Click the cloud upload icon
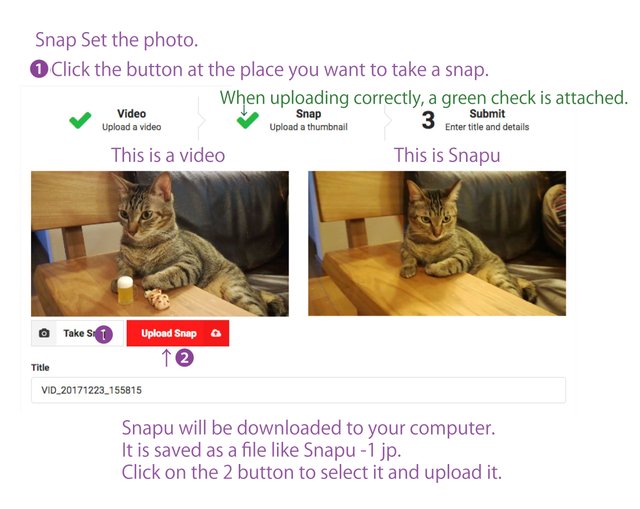The image size is (640, 509). click(216, 333)
